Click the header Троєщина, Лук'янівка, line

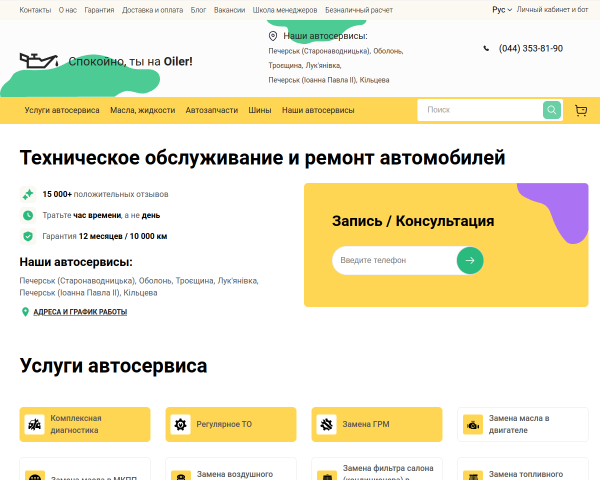click(x=305, y=65)
